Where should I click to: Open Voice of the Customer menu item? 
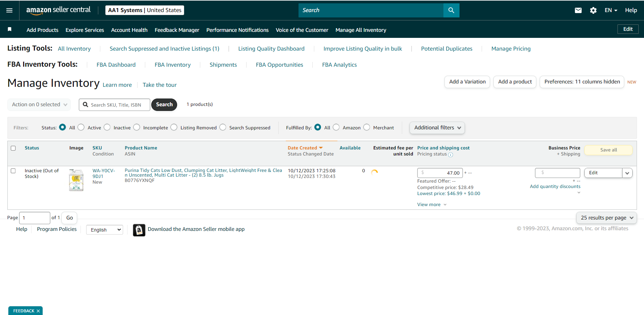click(x=302, y=30)
